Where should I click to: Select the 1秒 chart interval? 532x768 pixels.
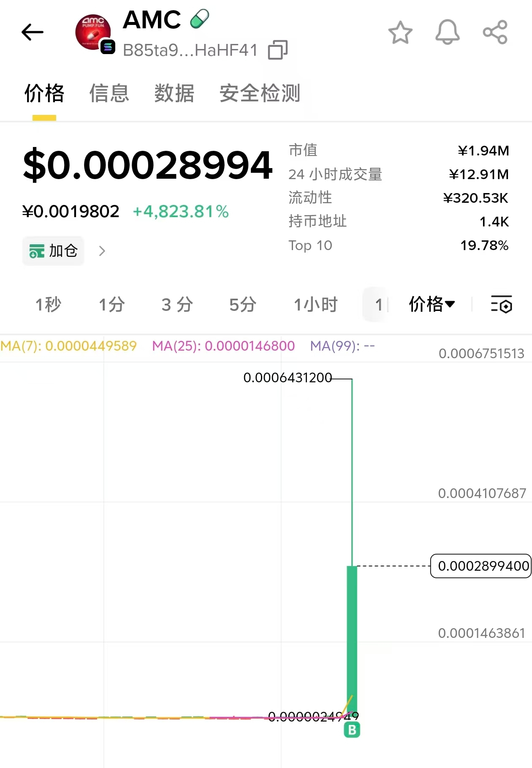(x=49, y=305)
